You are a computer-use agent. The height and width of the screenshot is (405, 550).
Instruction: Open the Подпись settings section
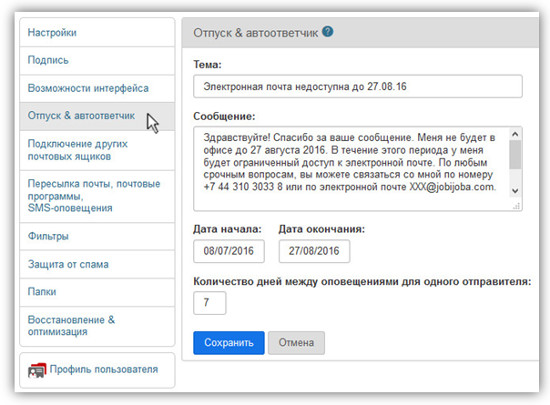(97, 60)
